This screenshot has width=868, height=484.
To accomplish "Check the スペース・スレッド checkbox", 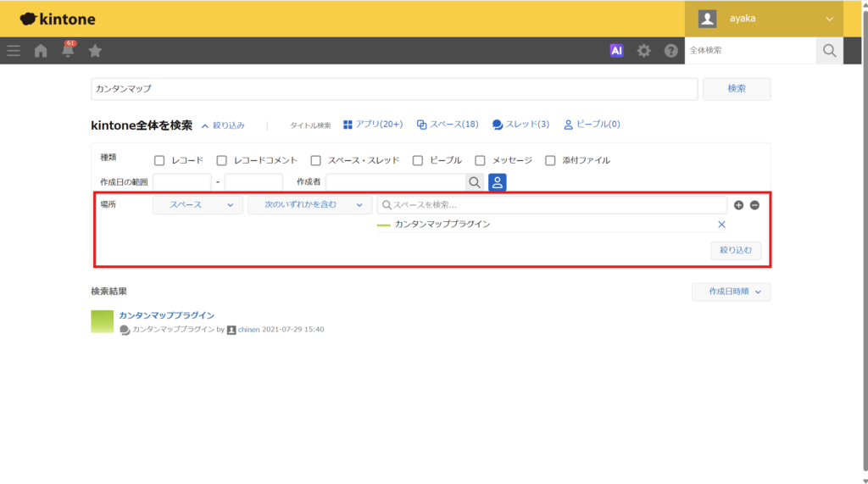I will point(315,160).
